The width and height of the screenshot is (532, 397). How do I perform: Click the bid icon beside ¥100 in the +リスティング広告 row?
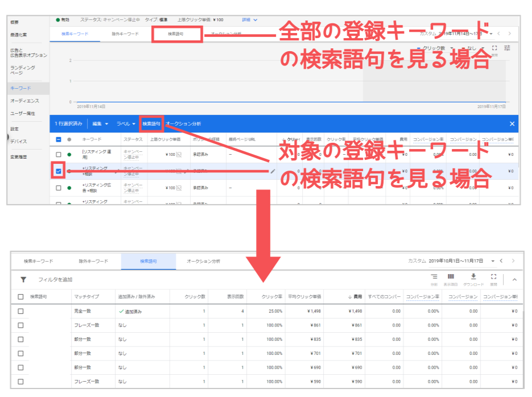click(179, 188)
